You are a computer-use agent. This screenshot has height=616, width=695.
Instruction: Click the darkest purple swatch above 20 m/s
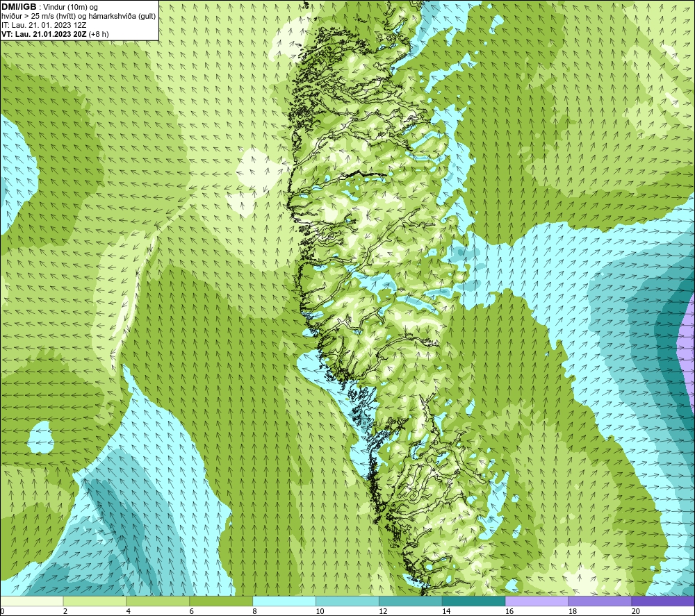tap(663, 601)
